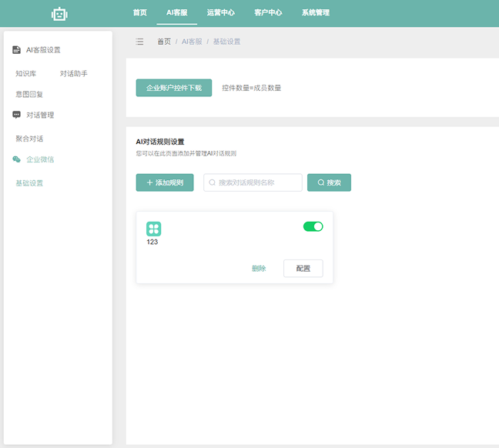Switch to the 运营中心 tab
Image resolution: width=499 pixels, height=448 pixels.
point(221,13)
